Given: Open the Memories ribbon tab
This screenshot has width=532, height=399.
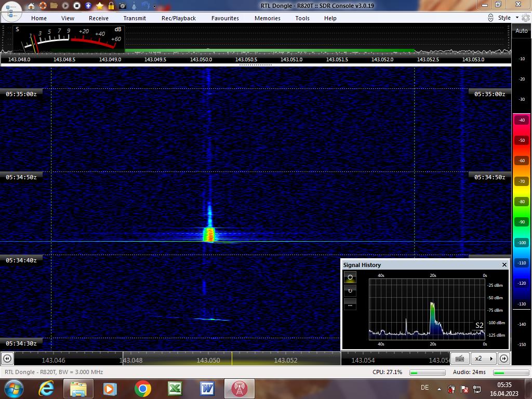Looking at the screenshot, I should coord(268,18).
